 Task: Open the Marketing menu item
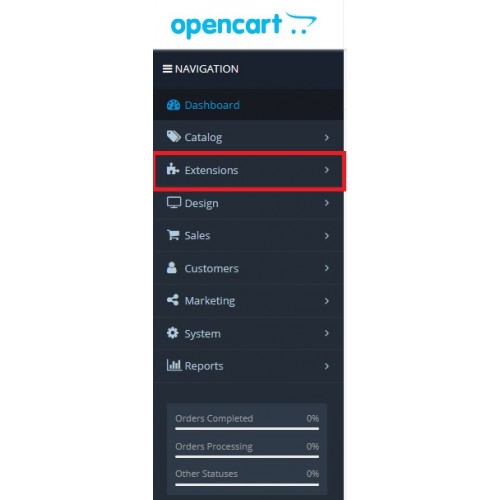tap(248, 301)
